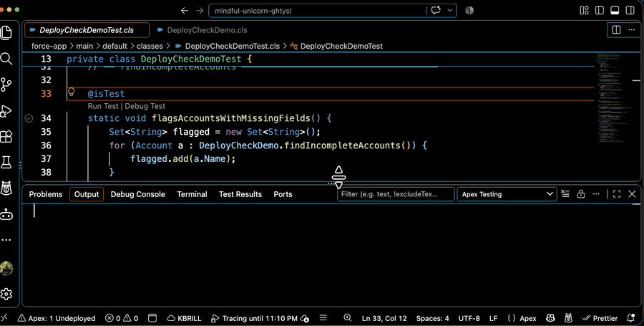Open the Apex Testing output channel dropdown
Screen dimensions: 644x326
pos(507,194)
